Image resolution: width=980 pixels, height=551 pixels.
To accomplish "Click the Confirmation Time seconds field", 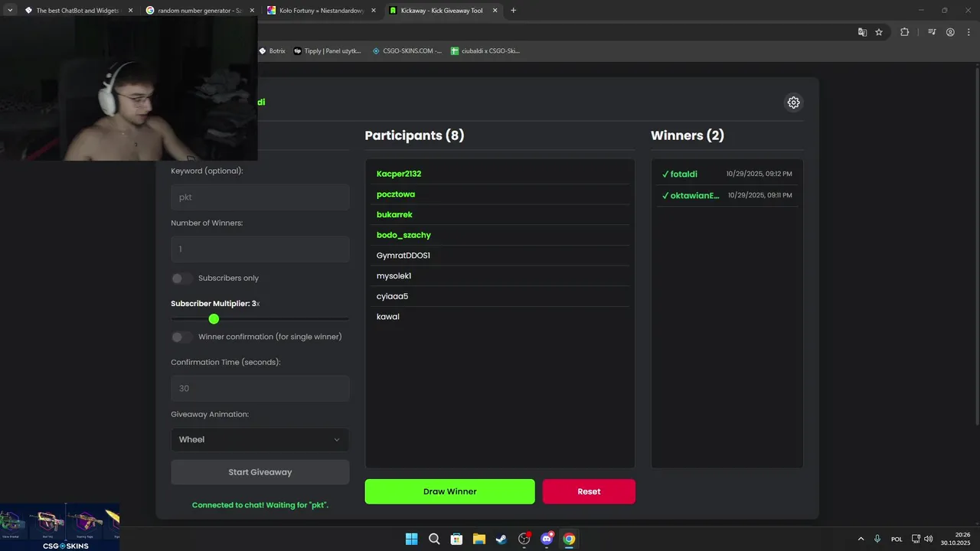I will tap(260, 388).
